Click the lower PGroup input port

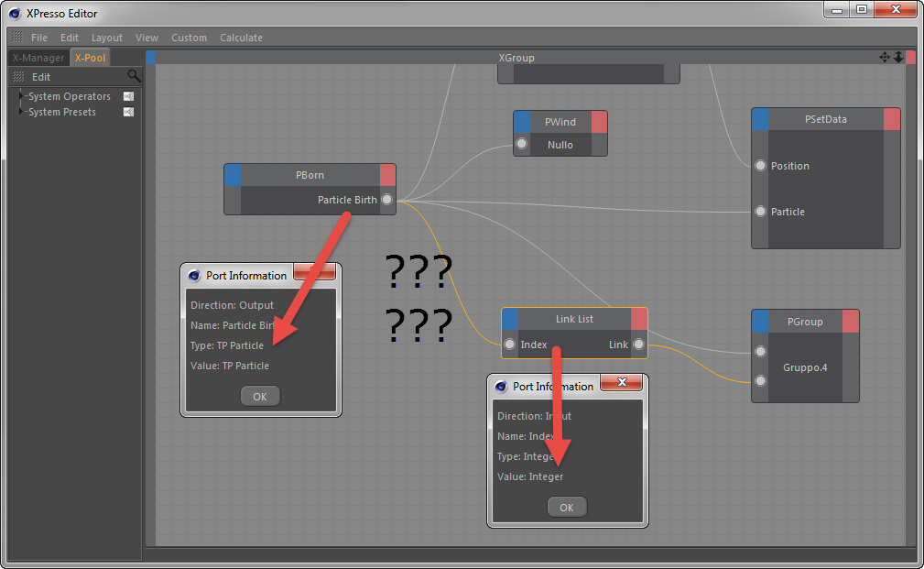click(761, 381)
